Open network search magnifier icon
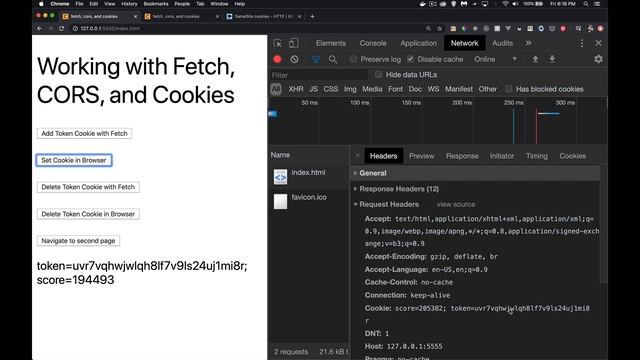This screenshot has height=360, width=640. point(333,59)
